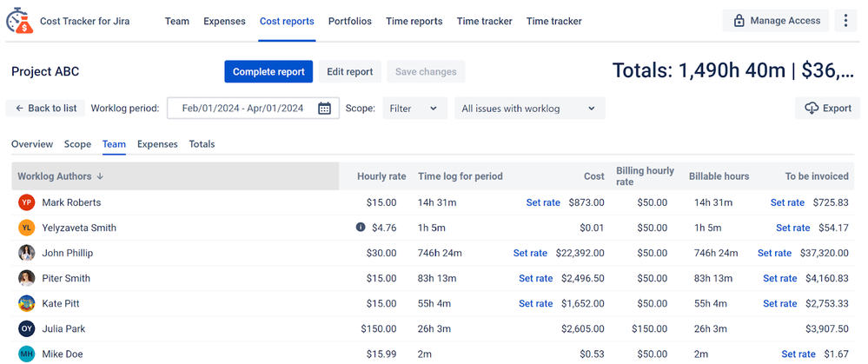Screen dimensions: 868x364
Task: Click the Cost Tracker for Jira logo
Action: (20, 21)
